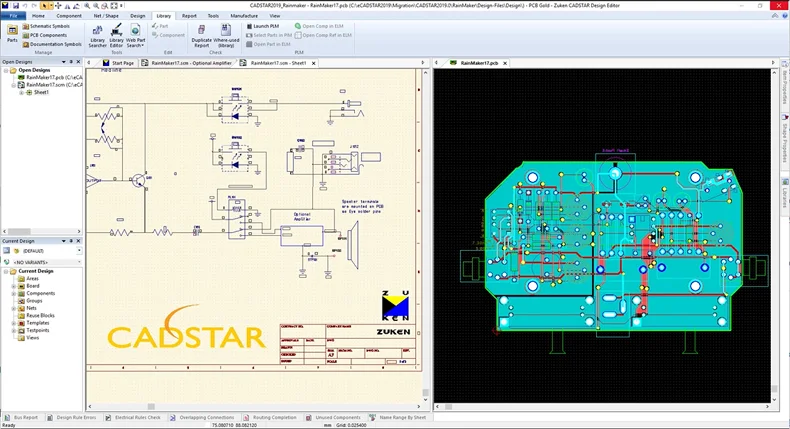Open the Electrical Rules Check output tab
This screenshot has height=429, width=790.
click(x=133, y=417)
